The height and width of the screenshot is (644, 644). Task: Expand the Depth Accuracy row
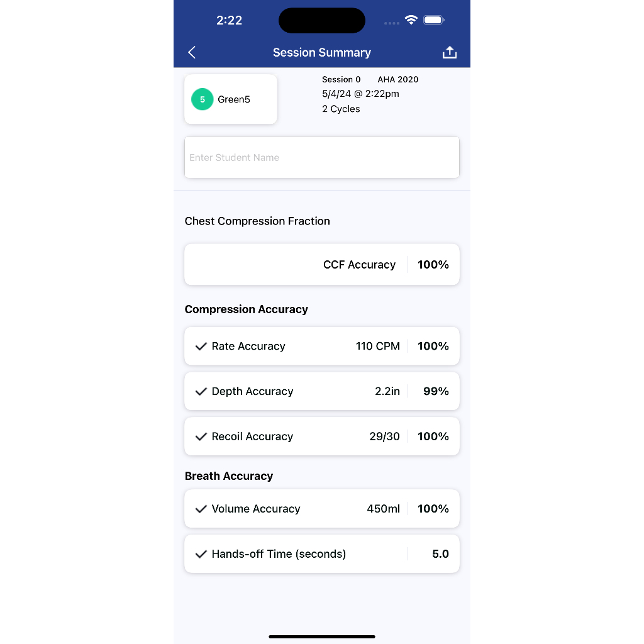point(322,392)
